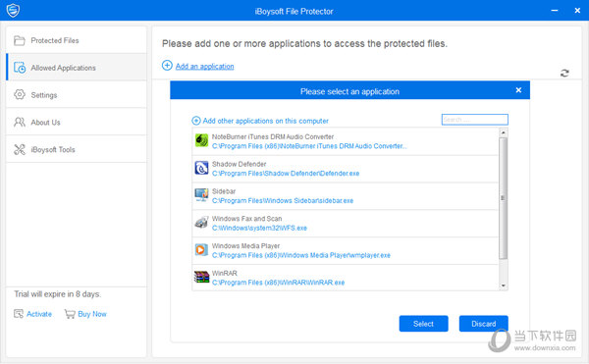The image size is (589, 364).
Task: Focus the Search input field
Action: pos(475,120)
